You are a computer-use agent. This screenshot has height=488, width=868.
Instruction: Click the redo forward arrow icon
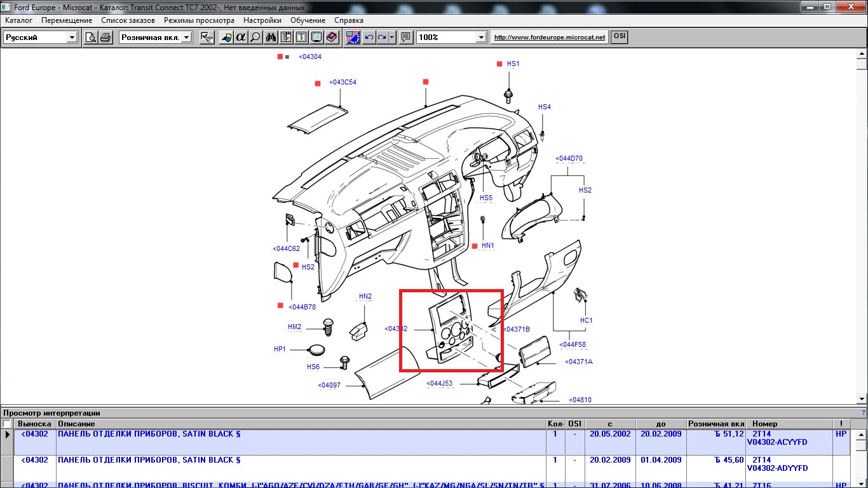[382, 37]
